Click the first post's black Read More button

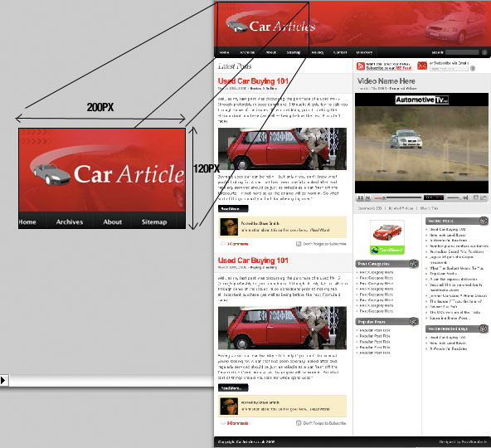click(233, 208)
